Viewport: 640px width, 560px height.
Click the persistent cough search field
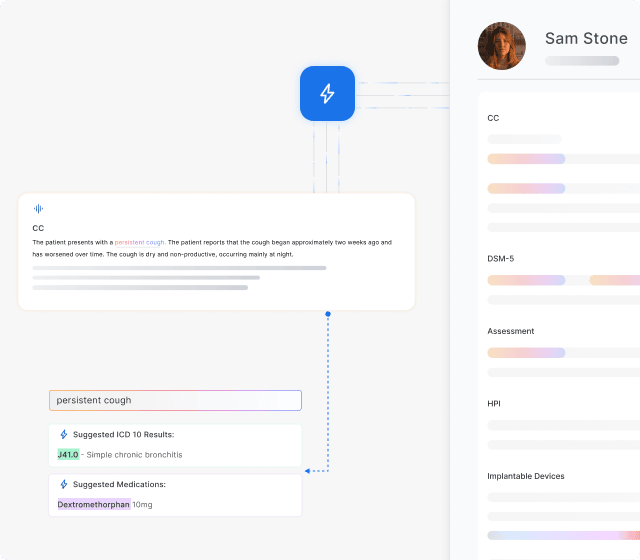pyautogui.click(x=175, y=400)
